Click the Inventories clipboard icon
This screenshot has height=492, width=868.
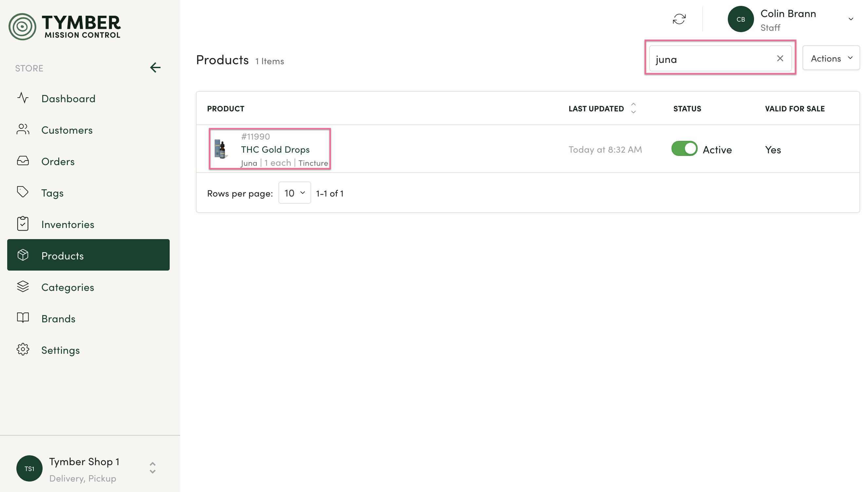[x=23, y=224]
